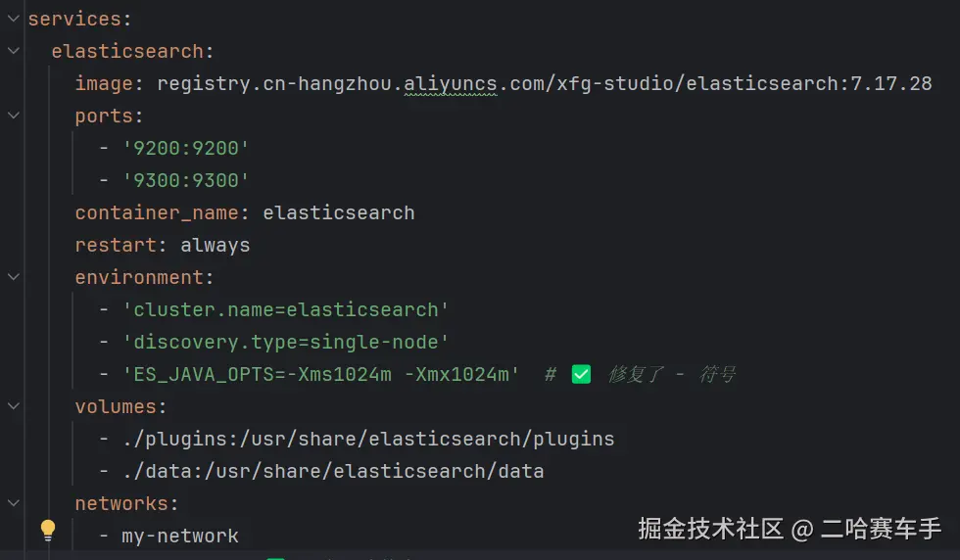Image resolution: width=960 pixels, height=560 pixels.
Task: Click the green checkmark in the comment
Action: [581, 374]
